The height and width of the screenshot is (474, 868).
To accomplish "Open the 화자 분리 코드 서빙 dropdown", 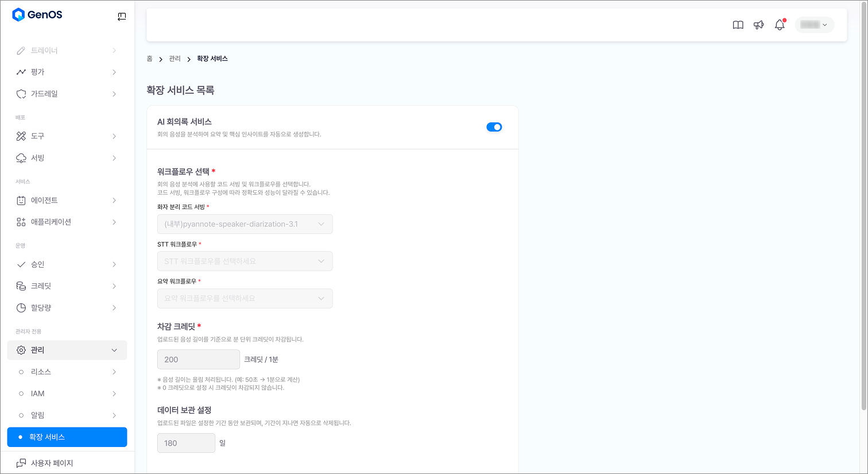I will click(245, 224).
